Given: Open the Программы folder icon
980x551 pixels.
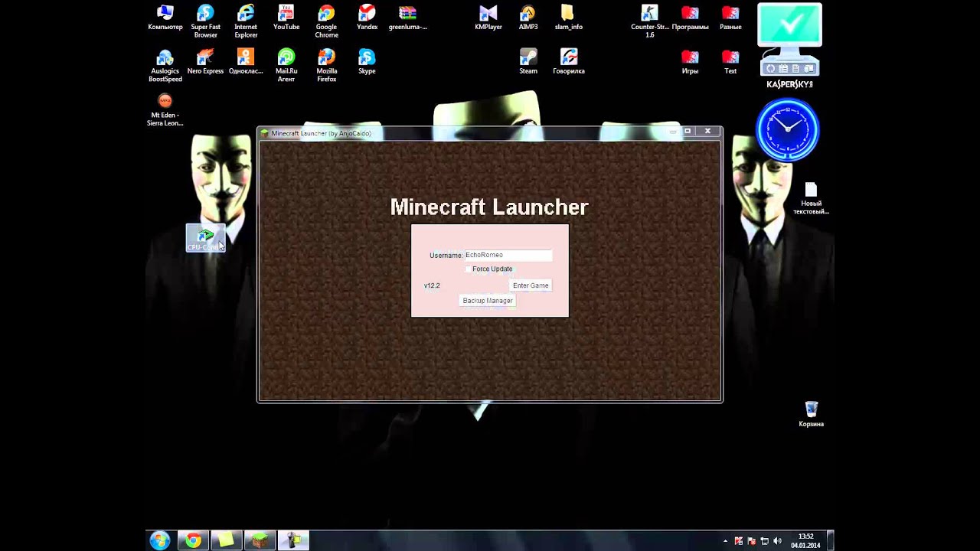Looking at the screenshot, I should pos(690,18).
